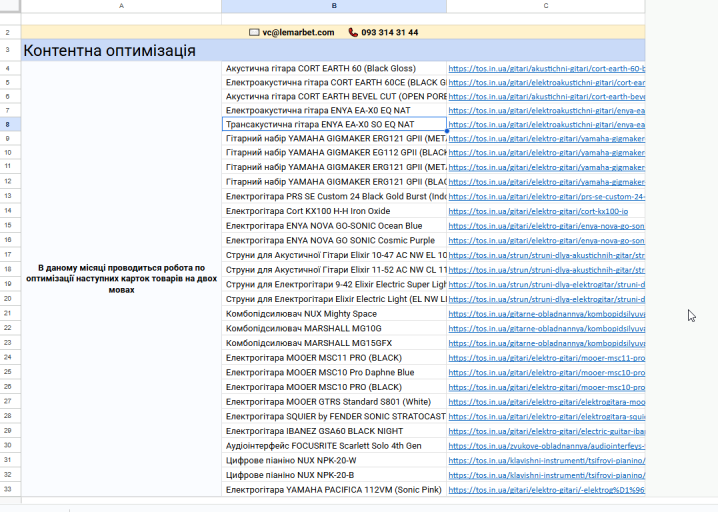Select cell MOOER GTRS Standard S801 (White)
Viewport: 718px width, 512px height.
(334, 402)
